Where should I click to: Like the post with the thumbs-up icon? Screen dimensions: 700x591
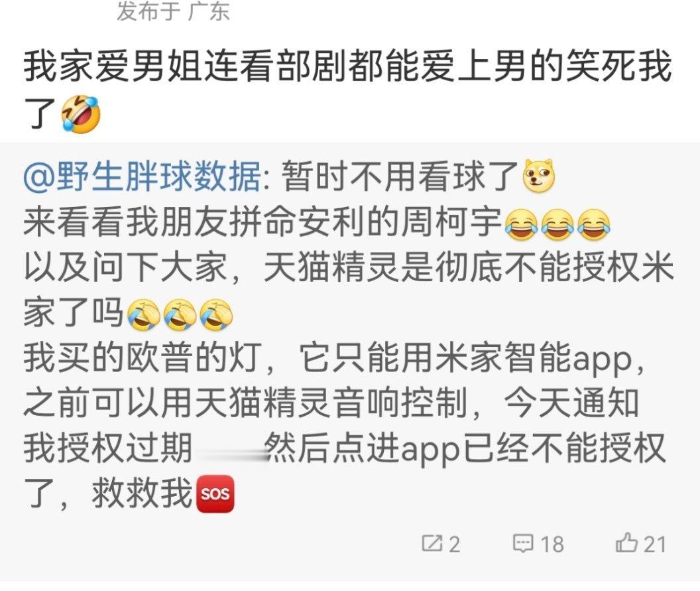627,543
